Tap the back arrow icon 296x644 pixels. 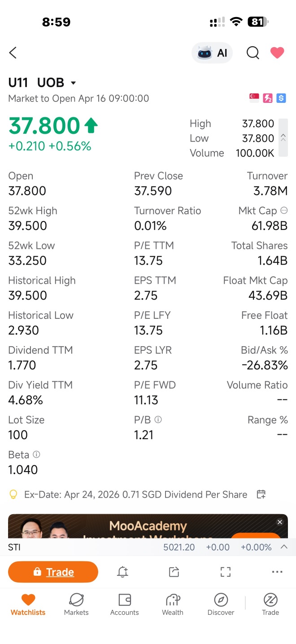tap(13, 53)
